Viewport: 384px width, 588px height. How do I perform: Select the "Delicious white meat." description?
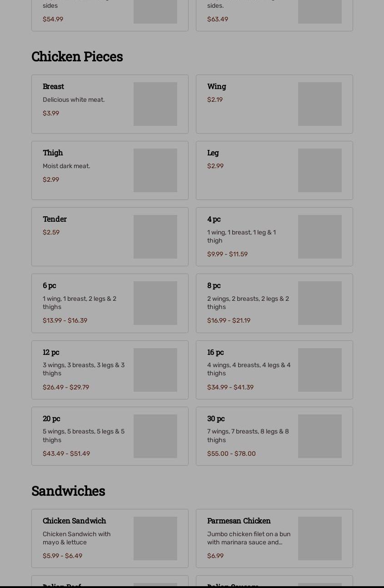click(x=74, y=100)
